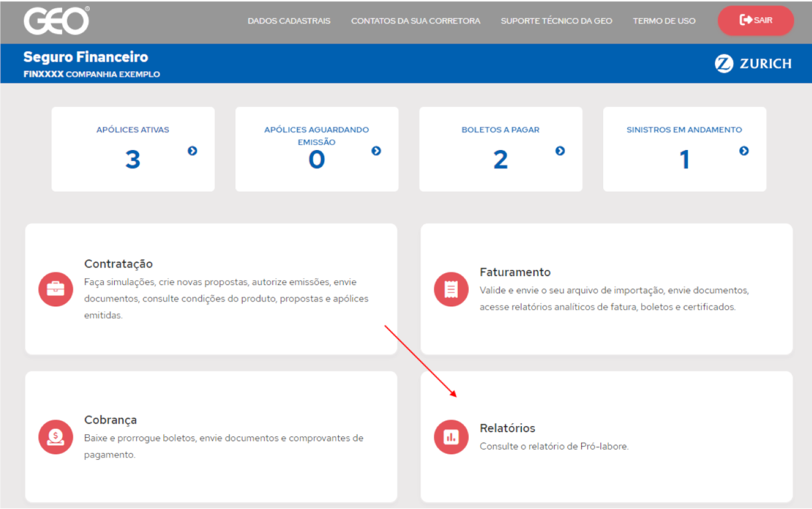The height and width of the screenshot is (509, 812).
Task: Click the number 2 for boletos
Action: (x=501, y=160)
